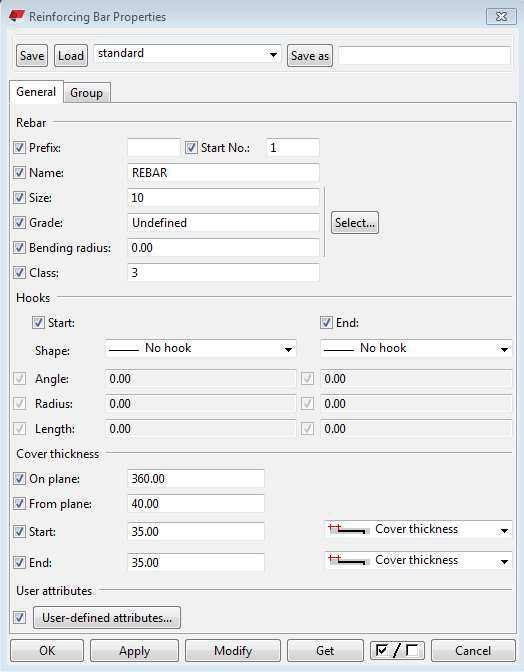The width and height of the screenshot is (524, 672).
Task: Click the Start hook shape line icon
Action: click(x=124, y=350)
